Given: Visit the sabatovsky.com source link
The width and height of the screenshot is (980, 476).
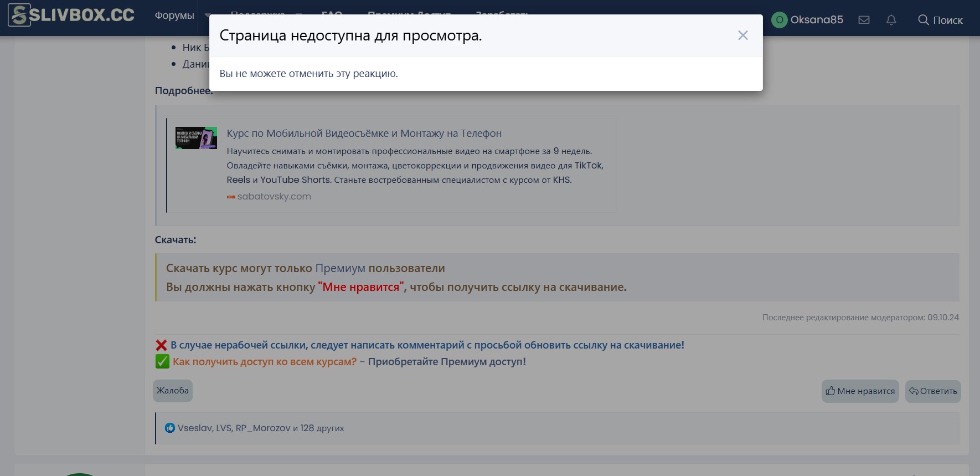Looking at the screenshot, I should 274,196.
